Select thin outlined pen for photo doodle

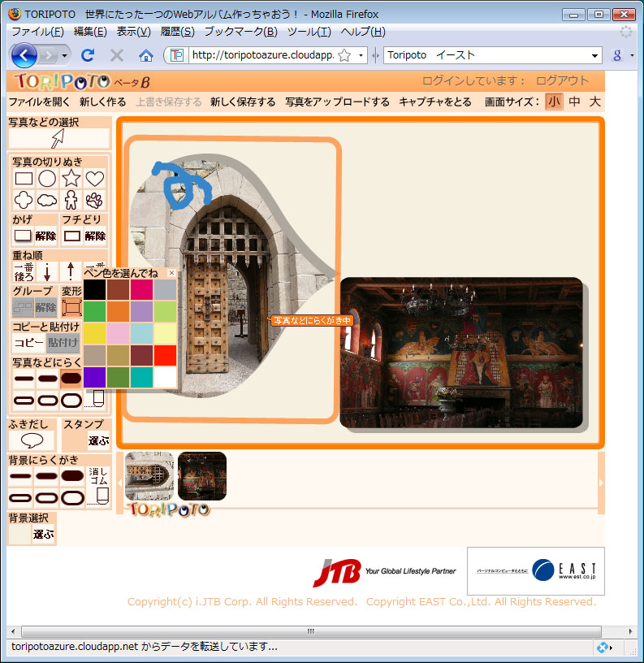[24, 400]
